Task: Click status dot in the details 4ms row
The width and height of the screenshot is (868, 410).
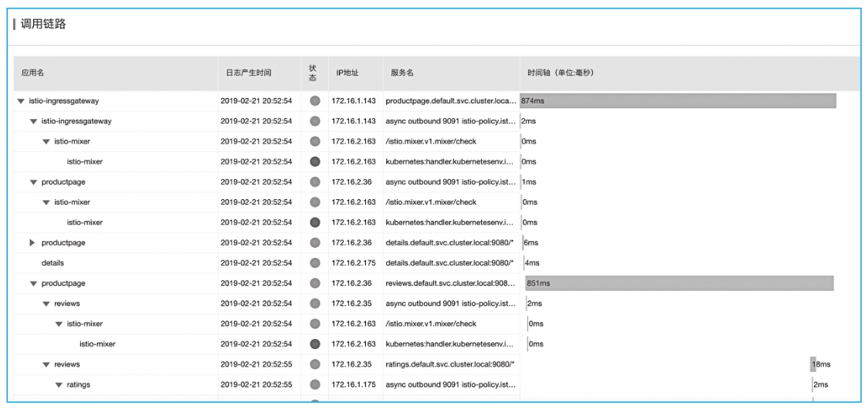Action: pos(314,263)
